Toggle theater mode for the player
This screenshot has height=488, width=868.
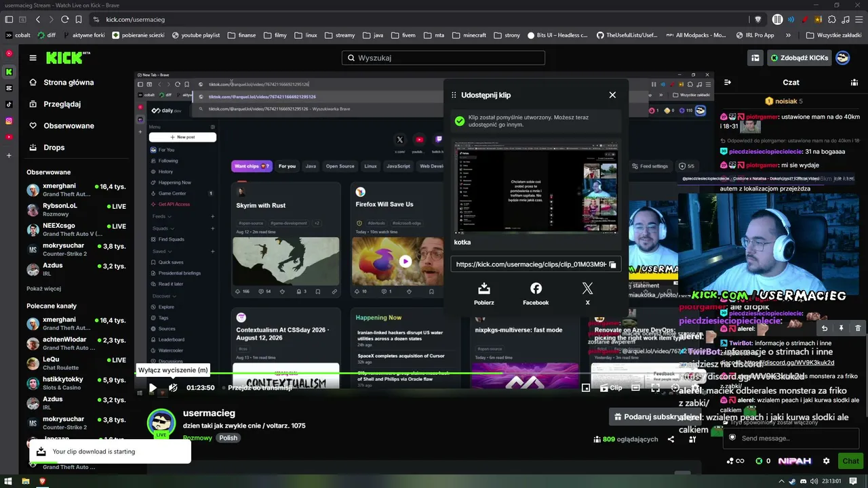(x=635, y=388)
